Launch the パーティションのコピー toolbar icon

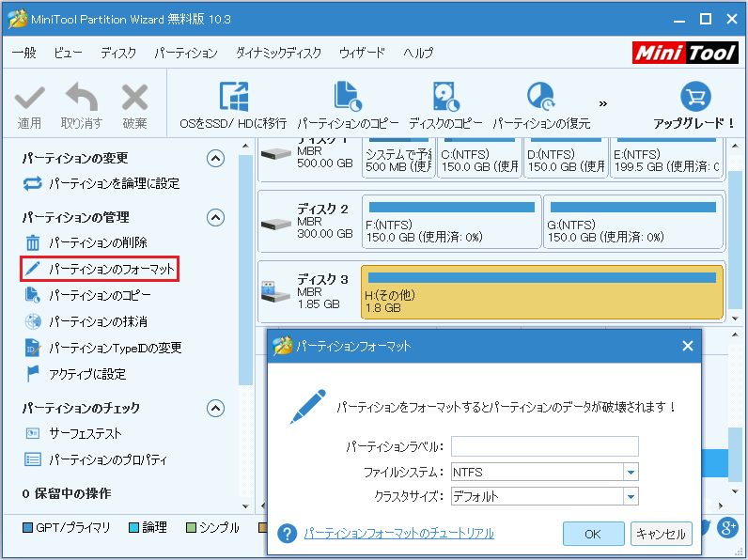coord(348,97)
